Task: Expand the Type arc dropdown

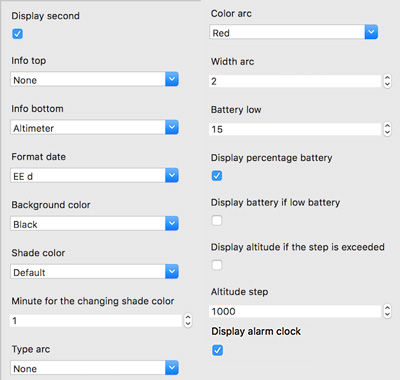Action: tap(94, 368)
